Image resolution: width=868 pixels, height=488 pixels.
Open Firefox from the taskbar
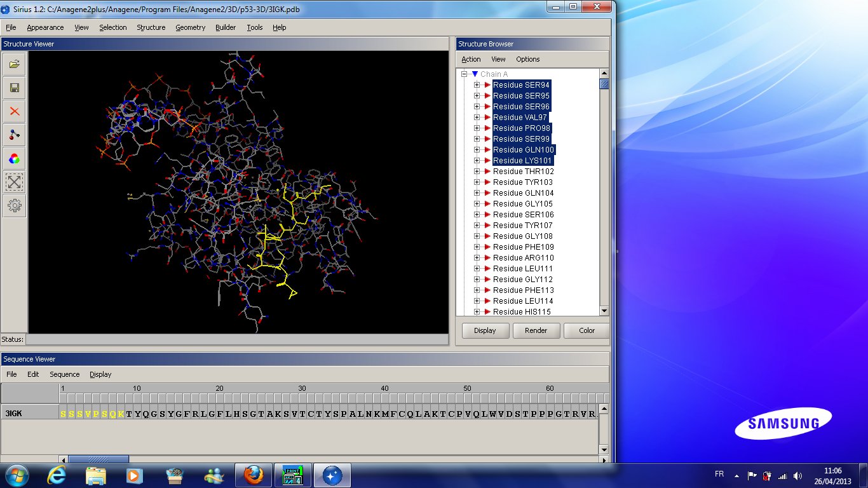point(254,475)
